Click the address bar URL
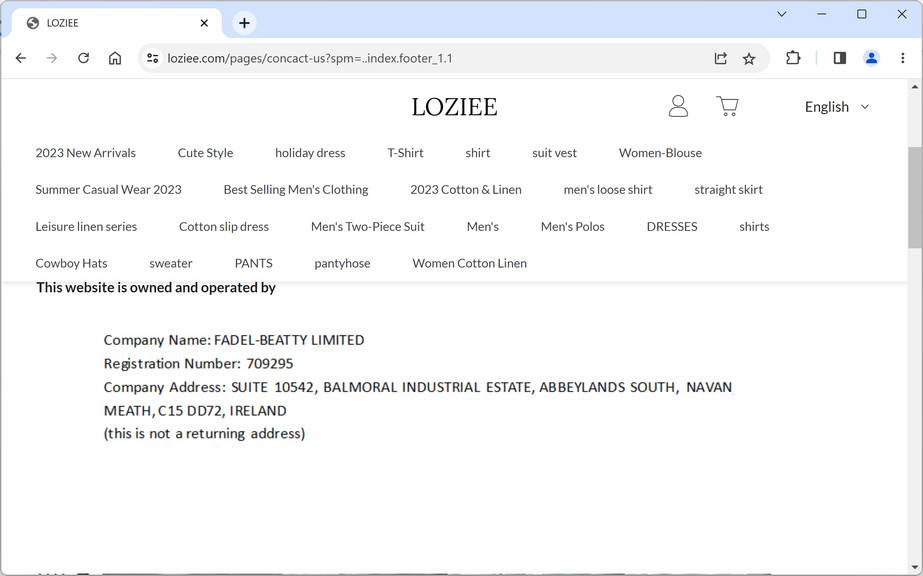The image size is (923, 576). 310,58
